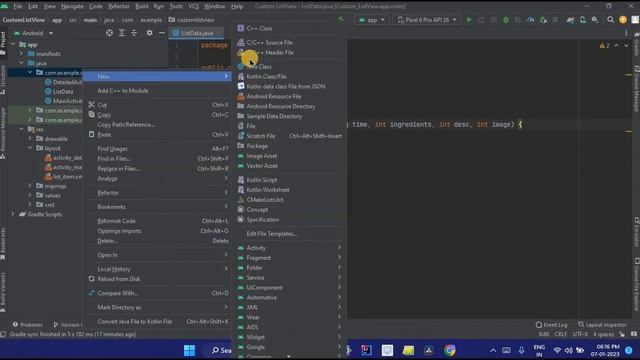This screenshot has height=360, width=640.
Task: Open the Event Log
Action: pos(551,325)
